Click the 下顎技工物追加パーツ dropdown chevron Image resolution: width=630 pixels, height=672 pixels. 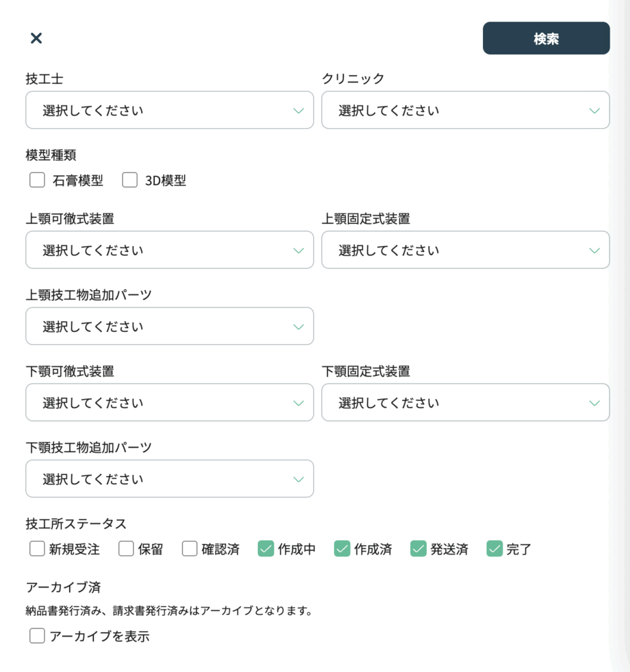(x=299, y=479)
